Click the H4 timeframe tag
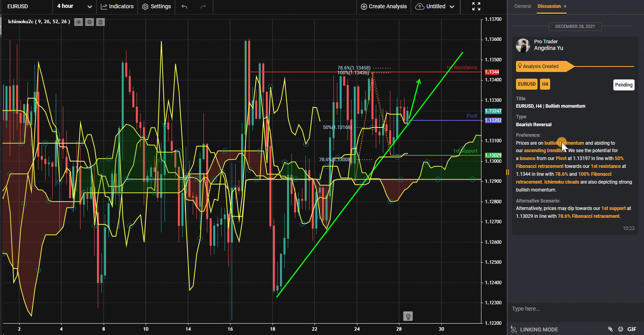Image resolution: width=644 pixels, height=335 pixels. 545,84
